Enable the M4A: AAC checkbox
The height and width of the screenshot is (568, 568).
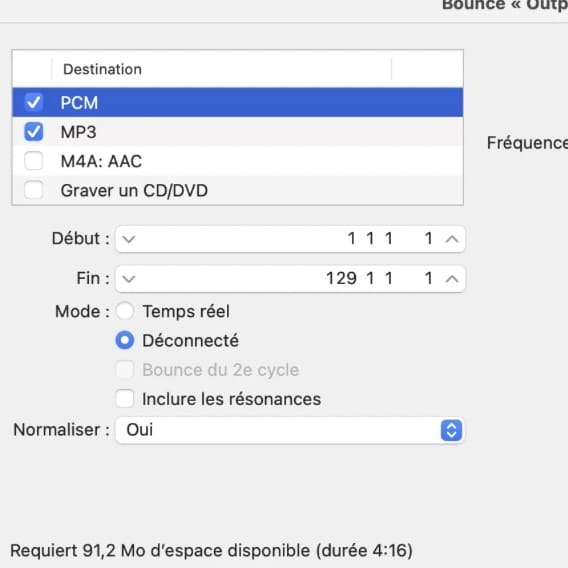point(34,161)
